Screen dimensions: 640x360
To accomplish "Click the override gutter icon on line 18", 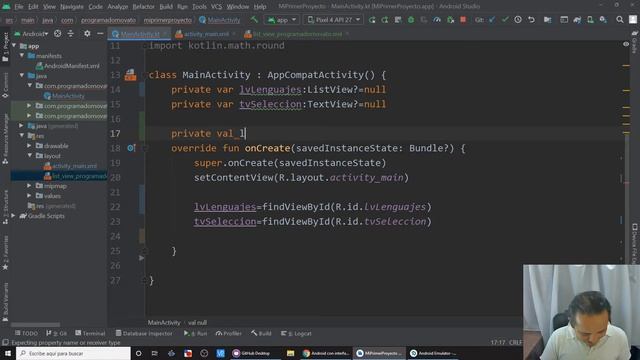I will (131, 148).
